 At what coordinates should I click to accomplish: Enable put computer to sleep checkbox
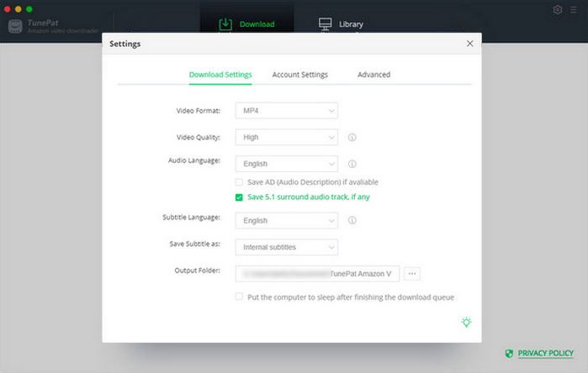(240, 297)
